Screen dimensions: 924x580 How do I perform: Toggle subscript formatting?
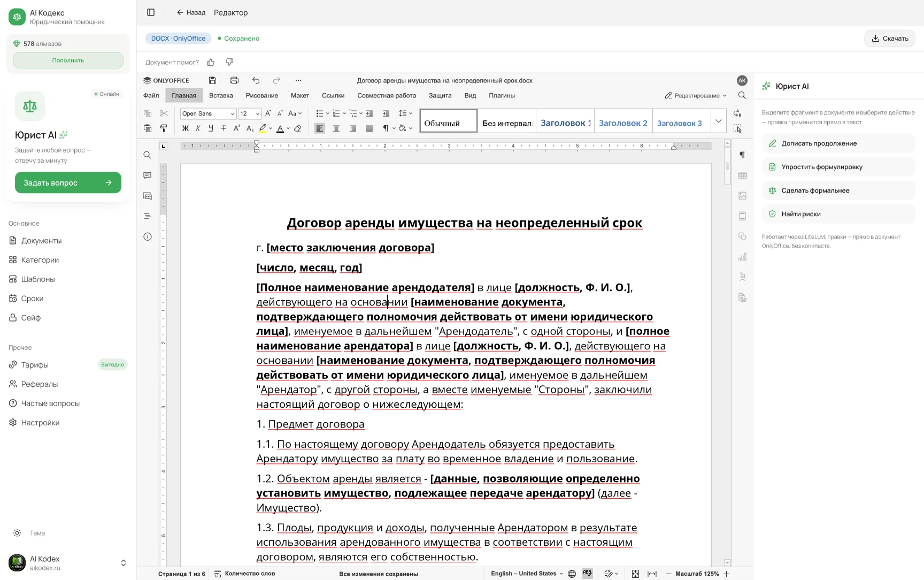[250, 128]
